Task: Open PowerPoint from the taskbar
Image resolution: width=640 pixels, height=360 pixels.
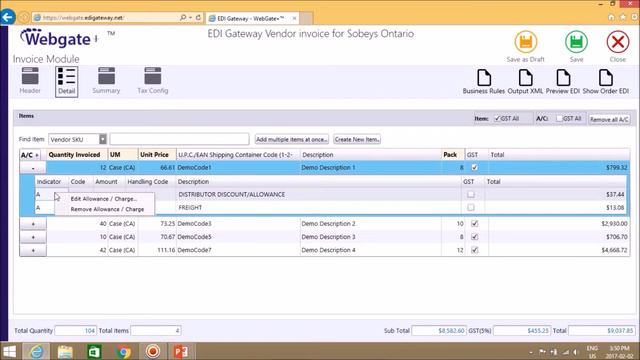Action: pyautogui.click(x=181, y=351)
